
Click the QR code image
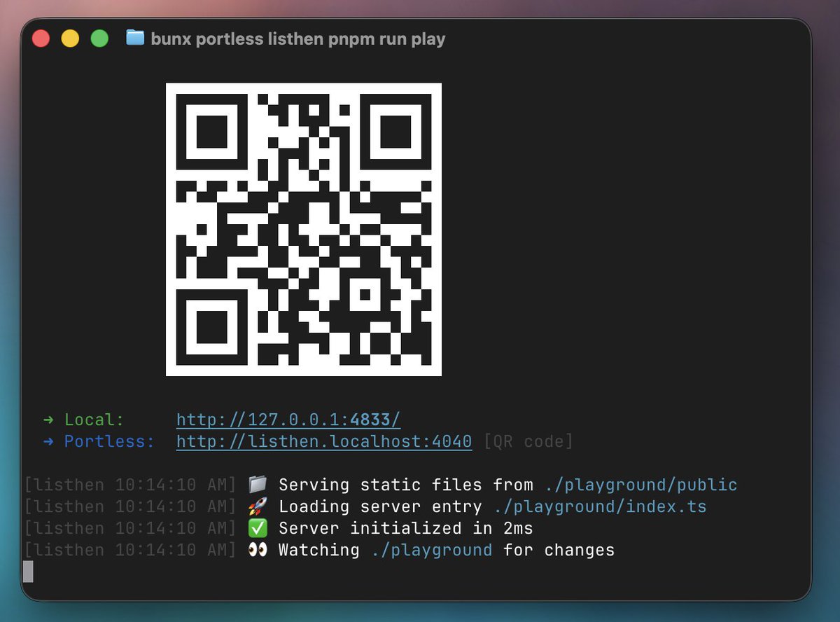(x=304, y=230)
